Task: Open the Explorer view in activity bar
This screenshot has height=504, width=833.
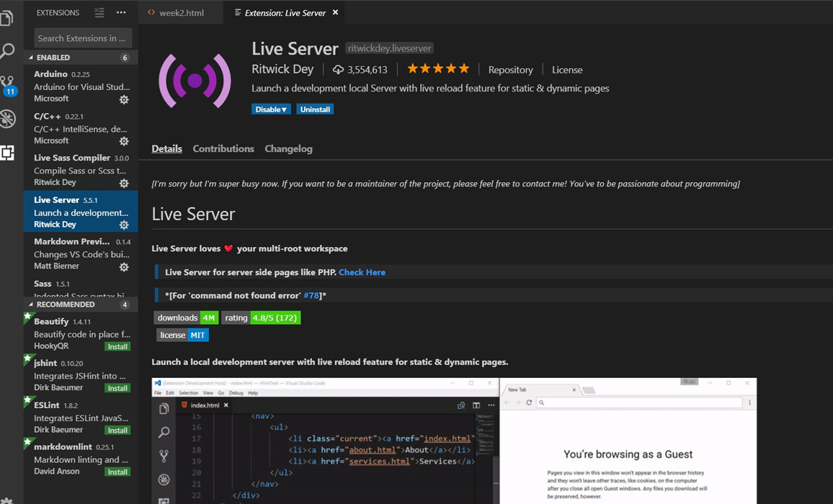Action: coord(7,17)
